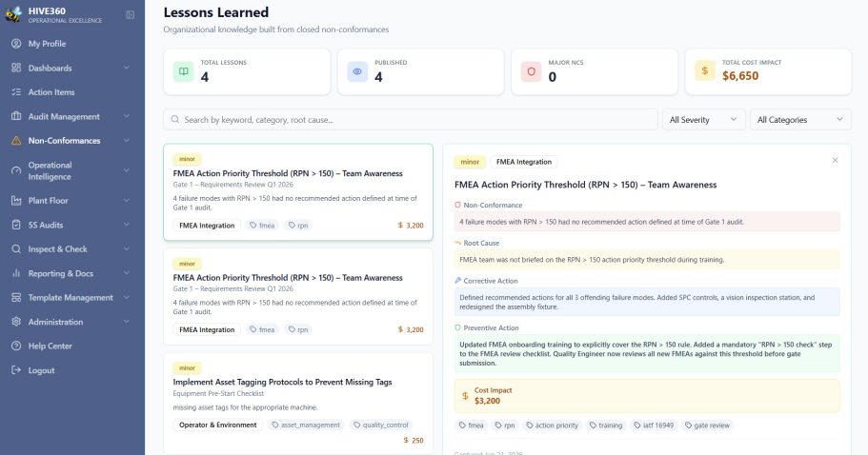Expand the Reporting & Docs chevron

point(126,273)
